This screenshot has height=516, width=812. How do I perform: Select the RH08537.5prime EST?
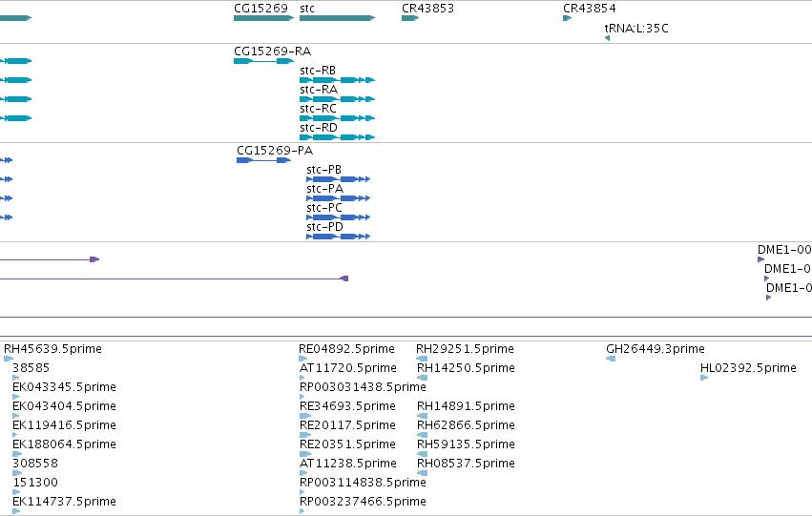pos(466,464)
